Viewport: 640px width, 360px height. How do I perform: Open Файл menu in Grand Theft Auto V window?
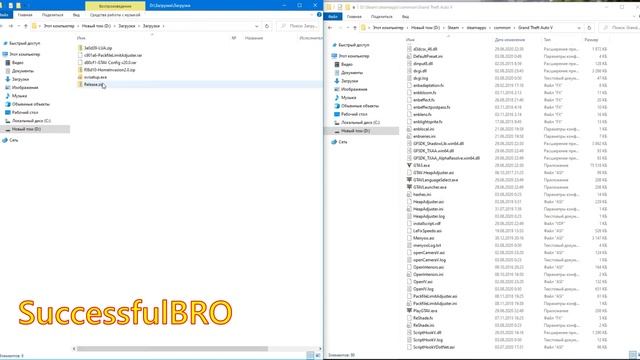click(x=333, y=16)
